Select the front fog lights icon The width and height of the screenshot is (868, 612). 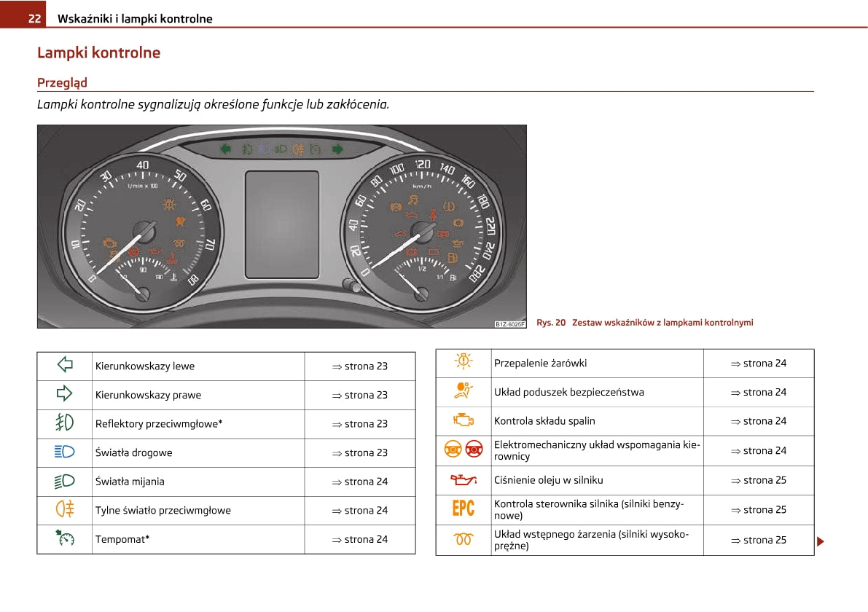pyautogui.click(x=65, y=423)
